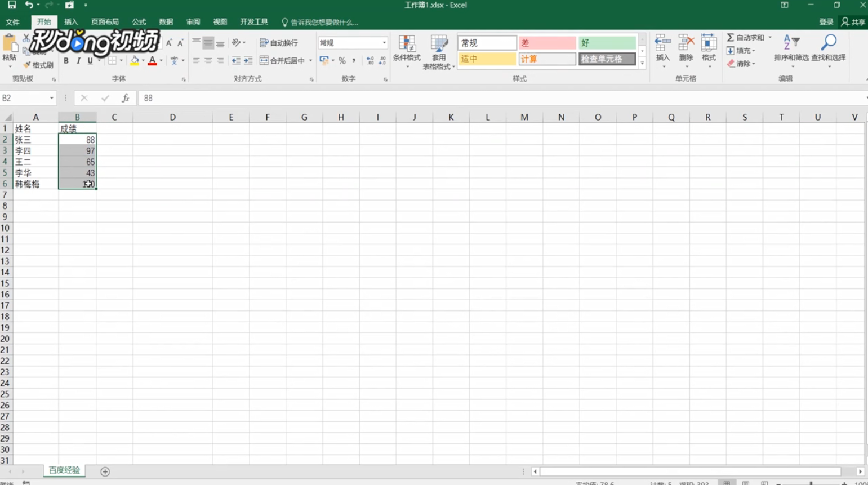Click the insert function fx icon
The width and height of the screenshot is (868, 485).
click(126, 98)
